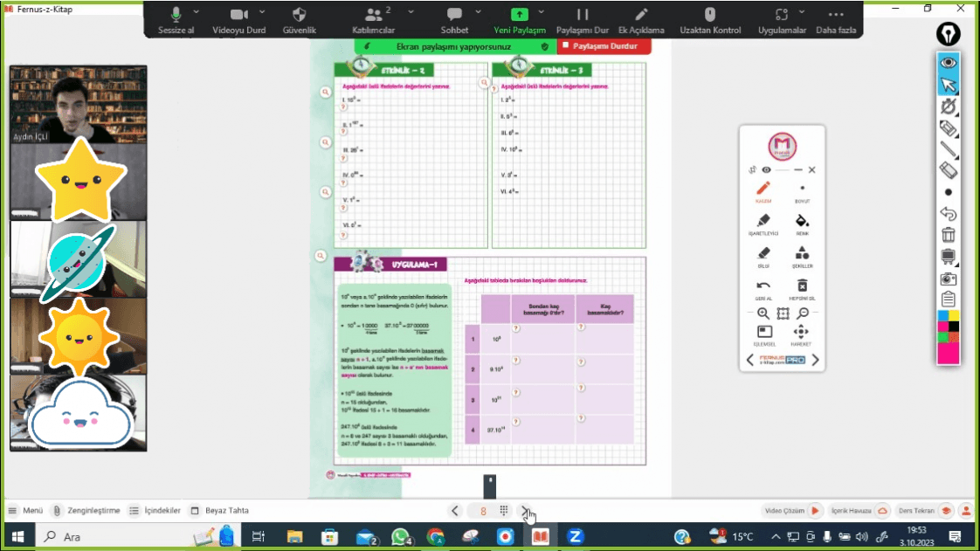
Task: Pick the yellow color swatch
Action: tap(954, 316)
